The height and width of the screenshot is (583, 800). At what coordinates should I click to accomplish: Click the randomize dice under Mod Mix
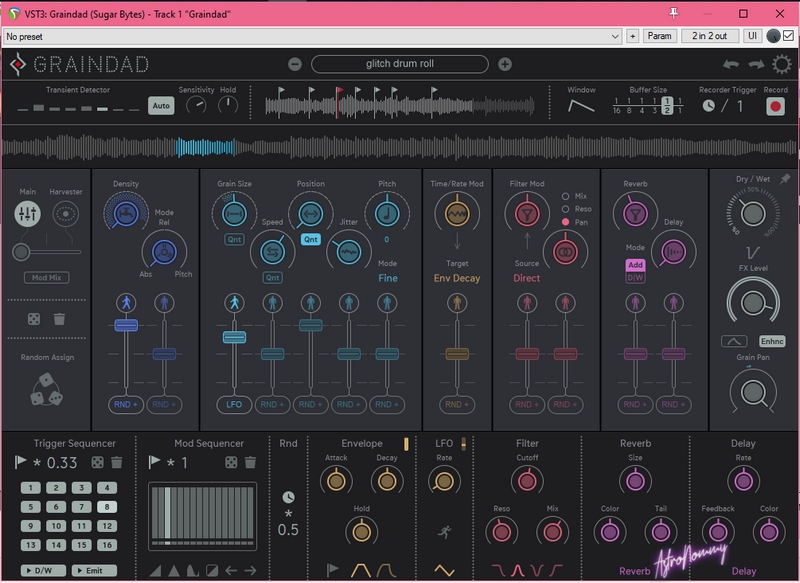(x=34, y=319)
